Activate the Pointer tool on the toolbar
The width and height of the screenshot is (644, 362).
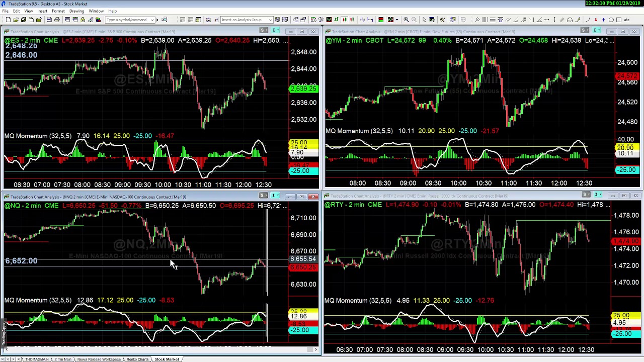424,20
